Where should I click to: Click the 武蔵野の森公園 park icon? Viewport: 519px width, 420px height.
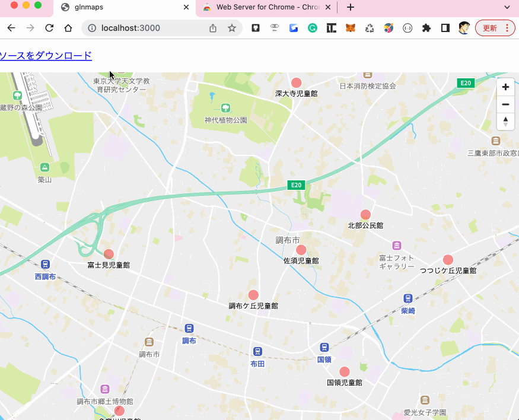(17, 96)
